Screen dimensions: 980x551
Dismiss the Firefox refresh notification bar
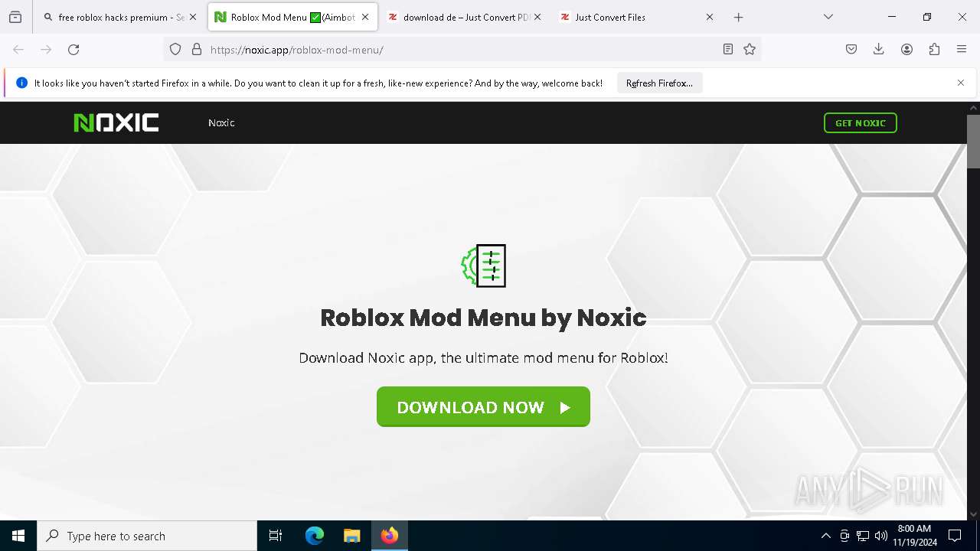click(x=961, y=83)
